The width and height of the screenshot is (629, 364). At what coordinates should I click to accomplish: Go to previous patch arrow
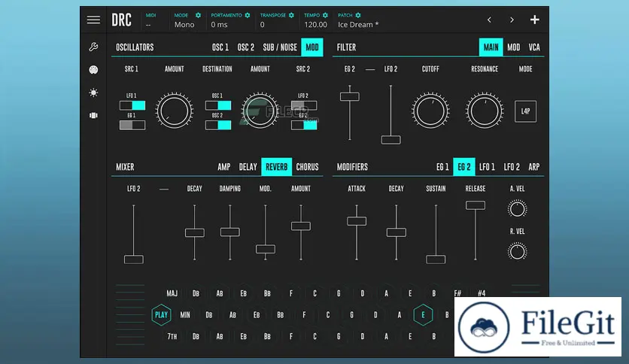[x=489, y=20]
